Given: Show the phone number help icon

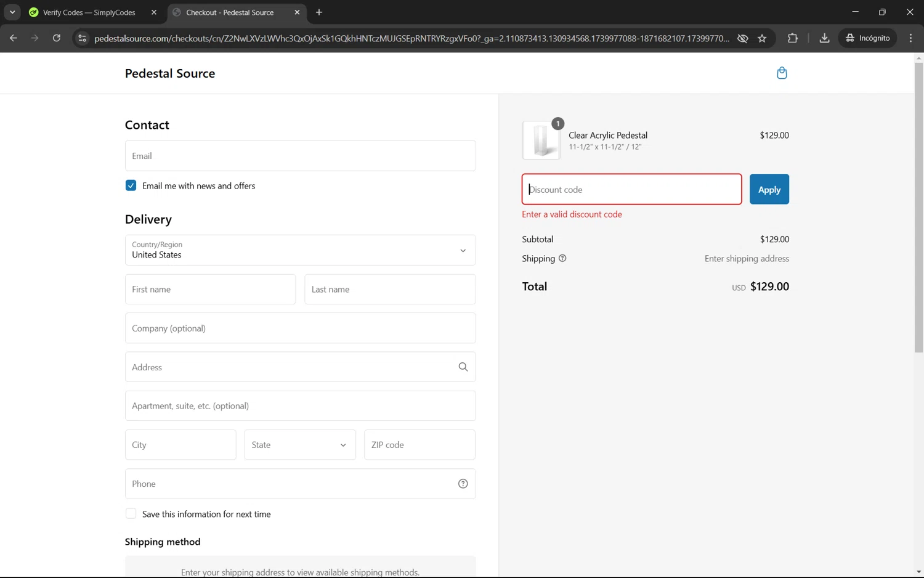Looking at the screenshot, I should [463, 484].
